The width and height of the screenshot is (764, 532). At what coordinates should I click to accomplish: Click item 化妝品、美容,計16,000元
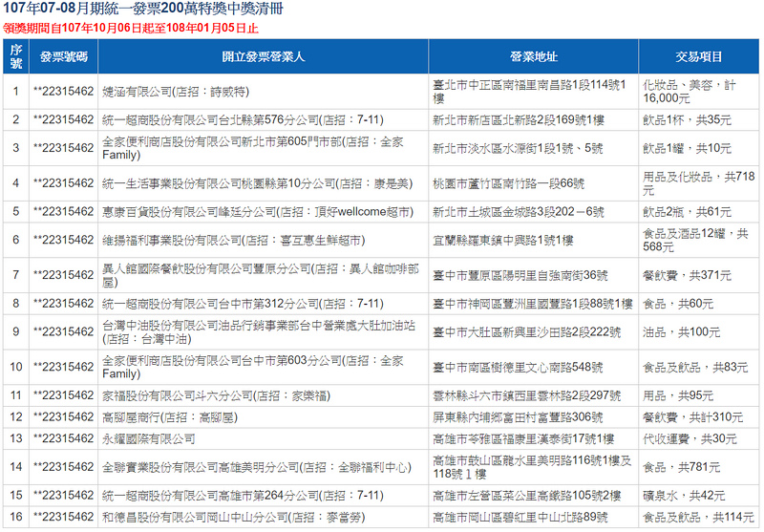coord(699,92)
